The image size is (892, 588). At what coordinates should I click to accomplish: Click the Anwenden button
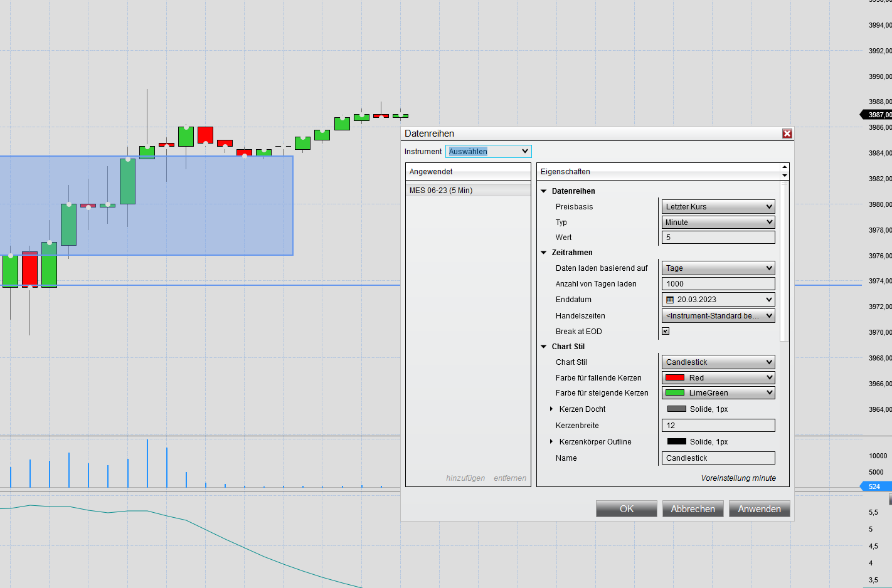[x=760, y=509]
